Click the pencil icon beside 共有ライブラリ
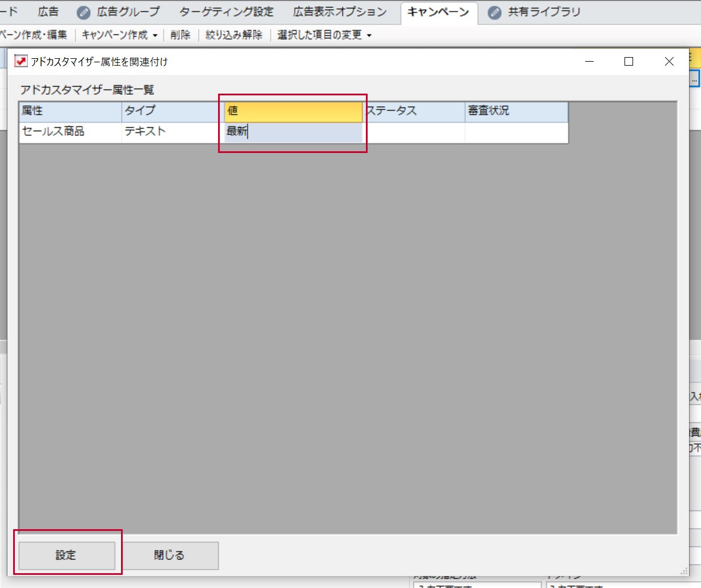 coord(494,13)
